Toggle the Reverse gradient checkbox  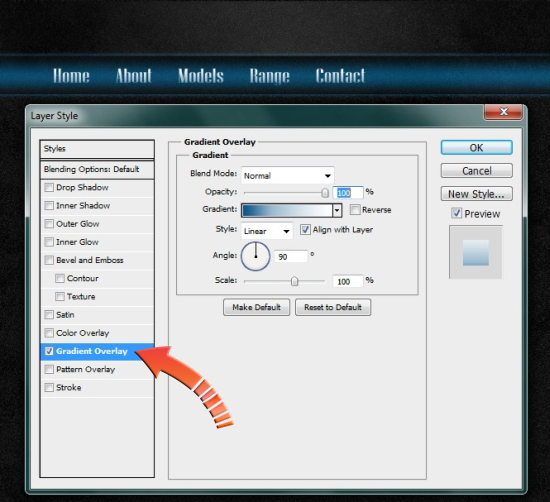pyautogui.click(x=355, y=210)
